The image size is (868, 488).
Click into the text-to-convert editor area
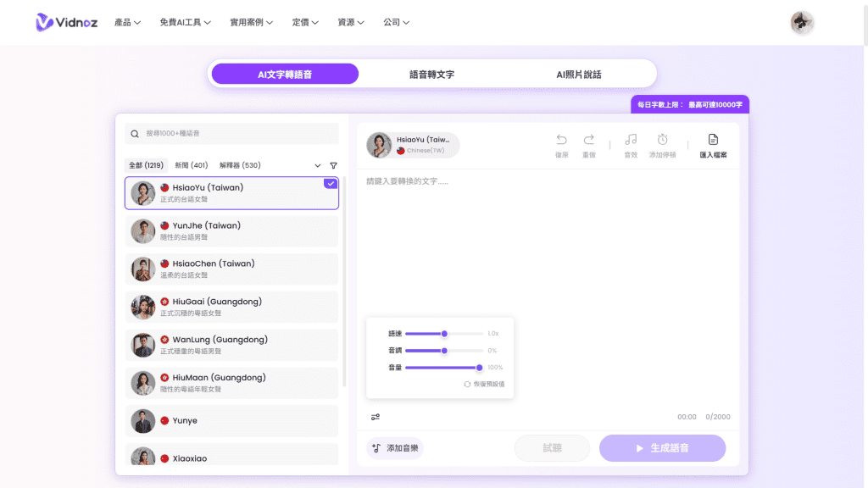pyautogui.click(x=548, y=243)
